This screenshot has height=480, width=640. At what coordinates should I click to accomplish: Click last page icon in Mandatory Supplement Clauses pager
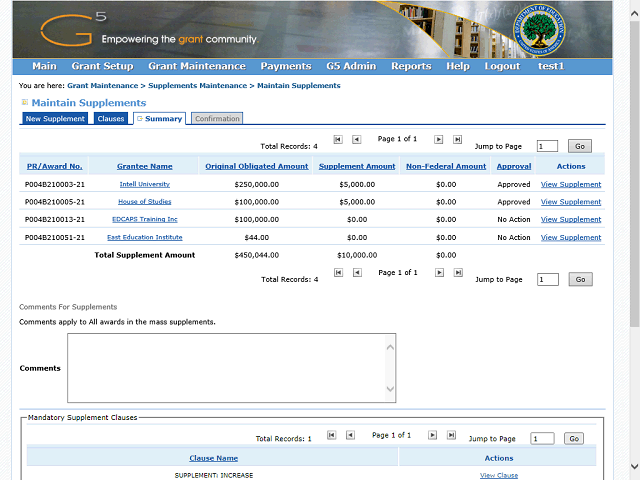[x=451, y=435]
